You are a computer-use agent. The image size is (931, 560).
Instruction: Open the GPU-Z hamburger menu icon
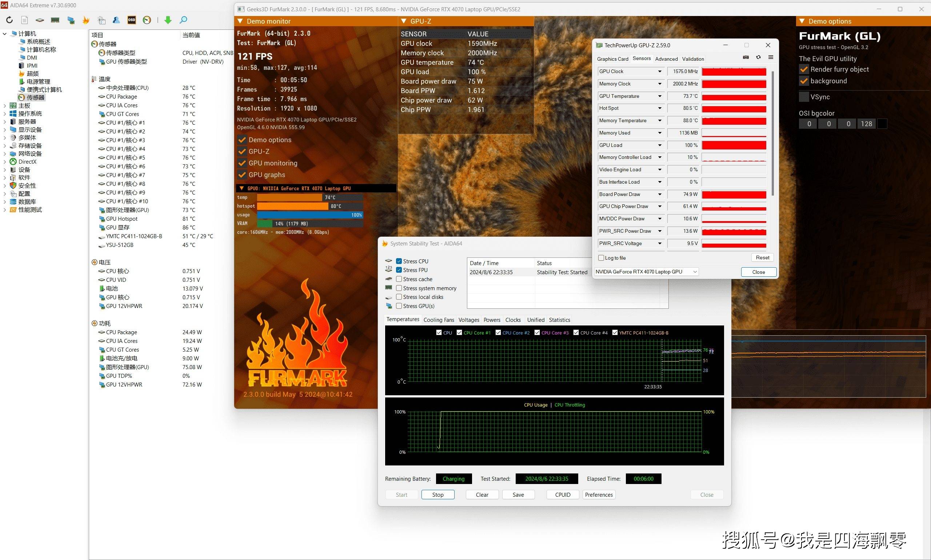pyautogui.click(x=771, y=57)
